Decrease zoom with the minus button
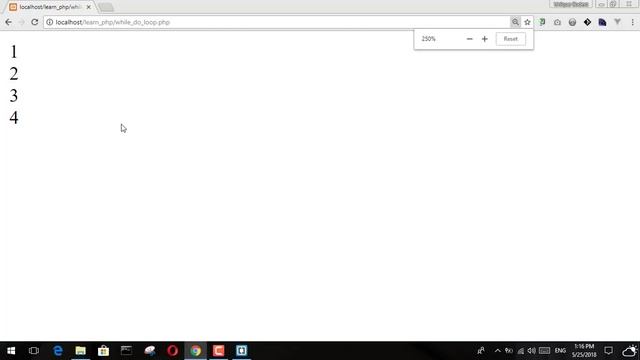 469,39
